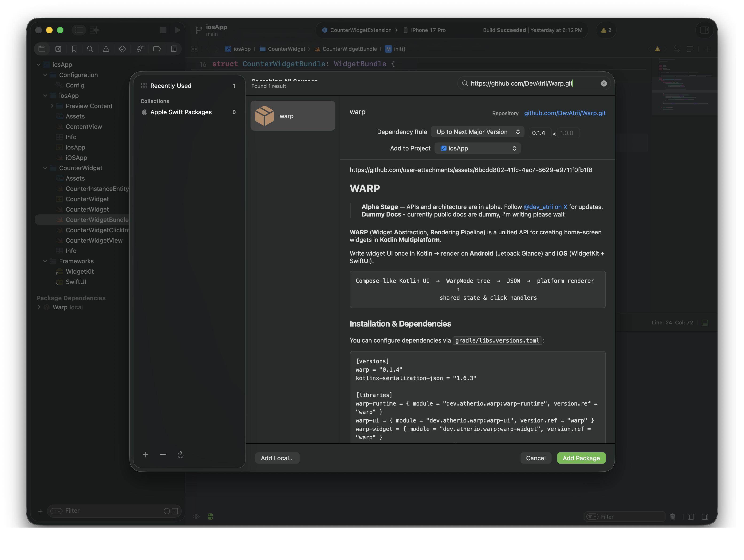Image resolution: width=744 pixels, height=560 pixels.
Task: Toggle the navigator sidebar icon
Action: [x=79, y=30]
